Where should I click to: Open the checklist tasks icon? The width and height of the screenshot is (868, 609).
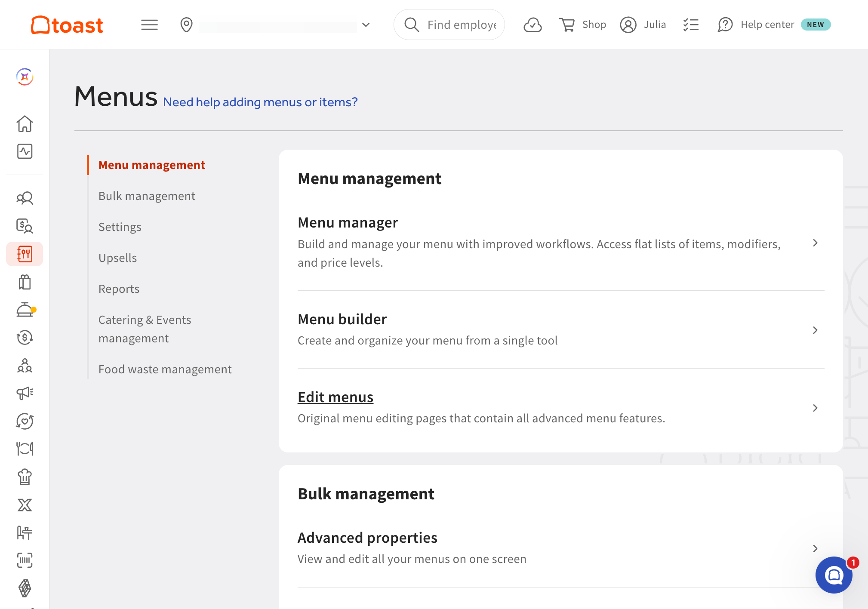[x=691, y=25]
